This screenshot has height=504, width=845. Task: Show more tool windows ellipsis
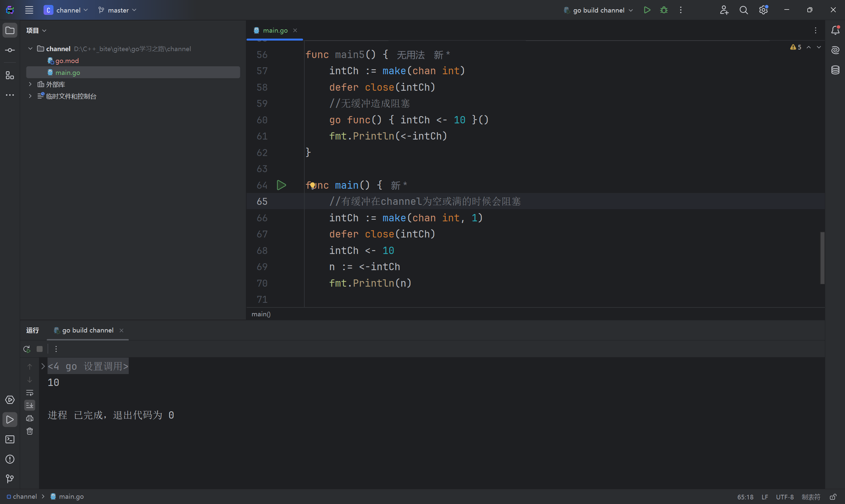click(10, 95)
